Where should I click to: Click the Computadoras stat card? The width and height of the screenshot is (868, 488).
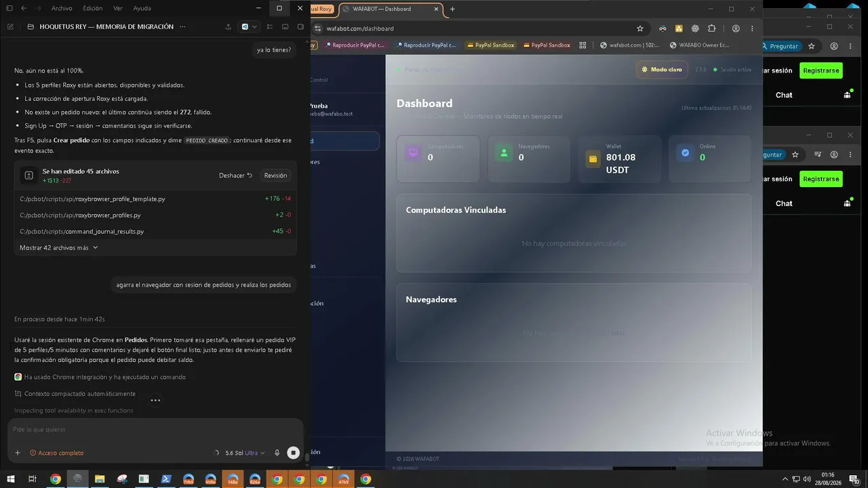[x=438, y=159]
